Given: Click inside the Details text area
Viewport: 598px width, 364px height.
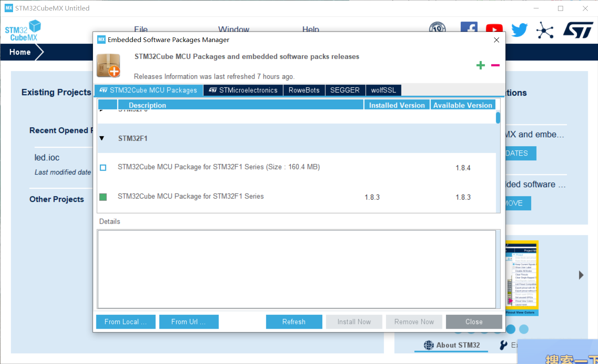Looking at the screenshot, I should (x=297, y=269).
